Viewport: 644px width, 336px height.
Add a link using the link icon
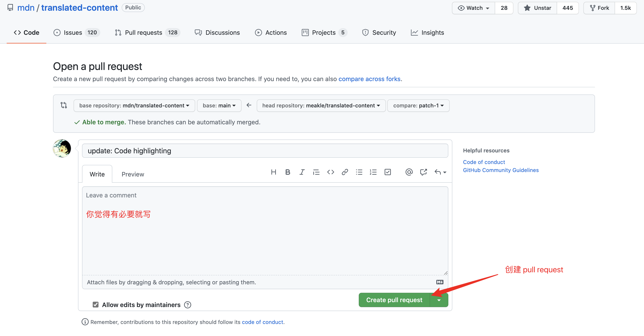(x=345, y=172)
